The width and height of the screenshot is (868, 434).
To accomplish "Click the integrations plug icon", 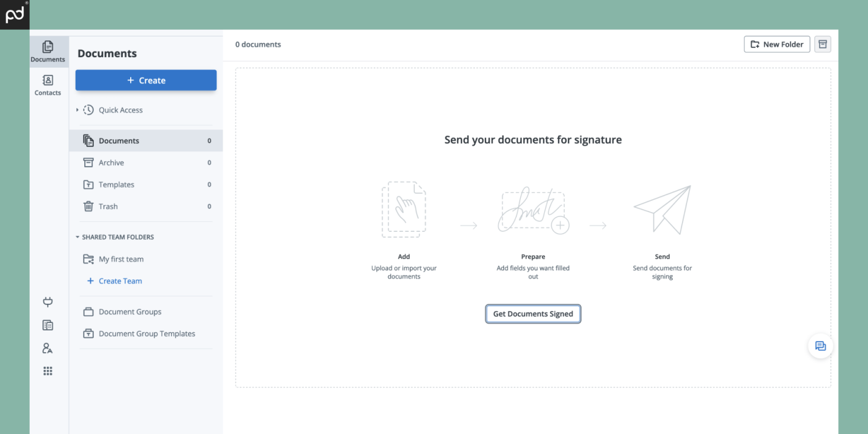I will pos(48,302).
